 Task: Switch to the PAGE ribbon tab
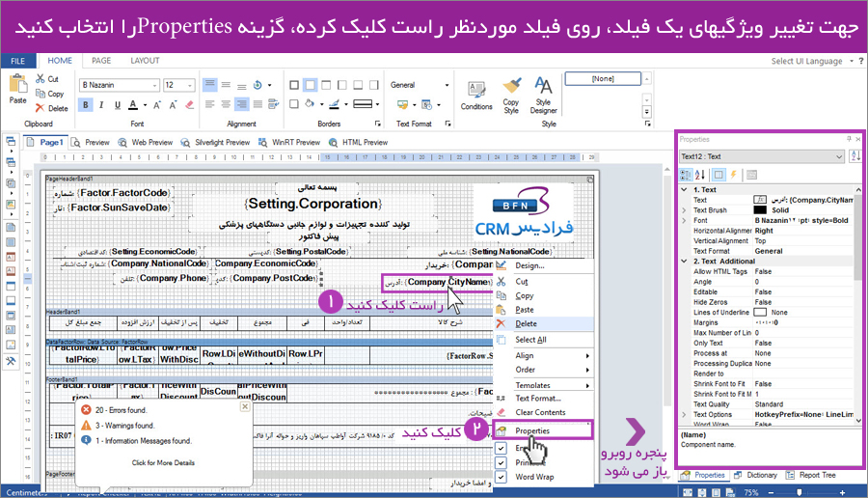[101, 61]
